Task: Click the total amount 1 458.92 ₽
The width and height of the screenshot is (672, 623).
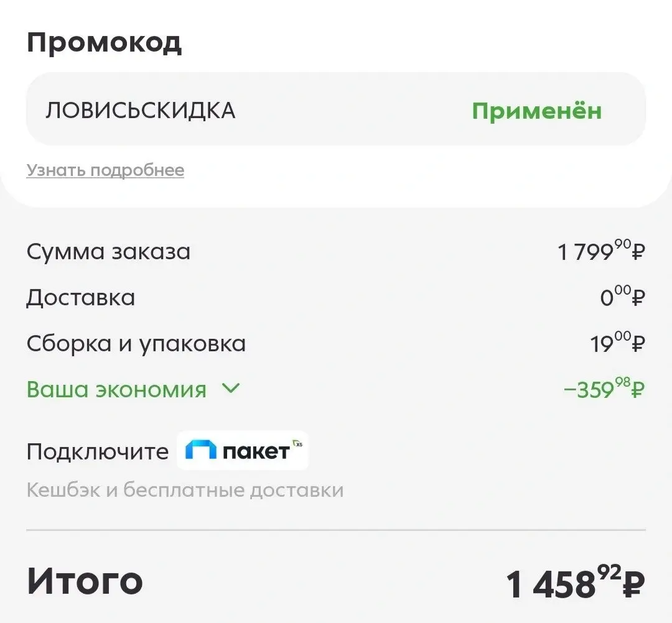Action: point(575,584)
